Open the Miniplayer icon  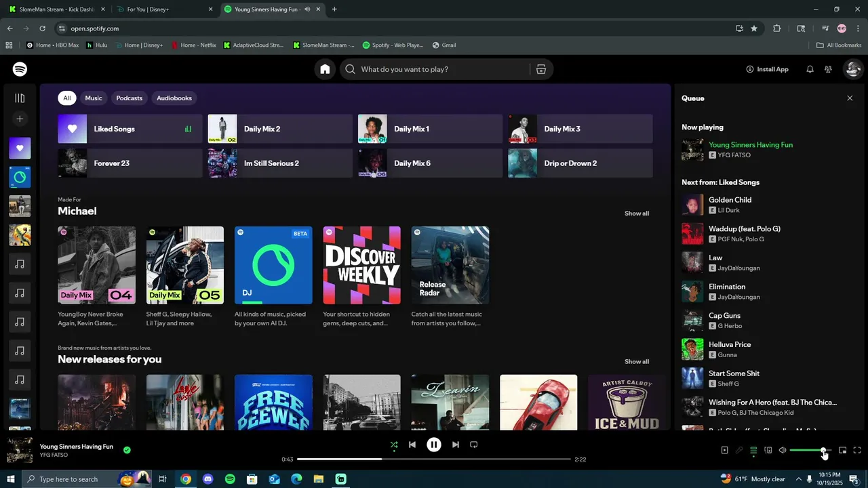(x=843, y=450)
